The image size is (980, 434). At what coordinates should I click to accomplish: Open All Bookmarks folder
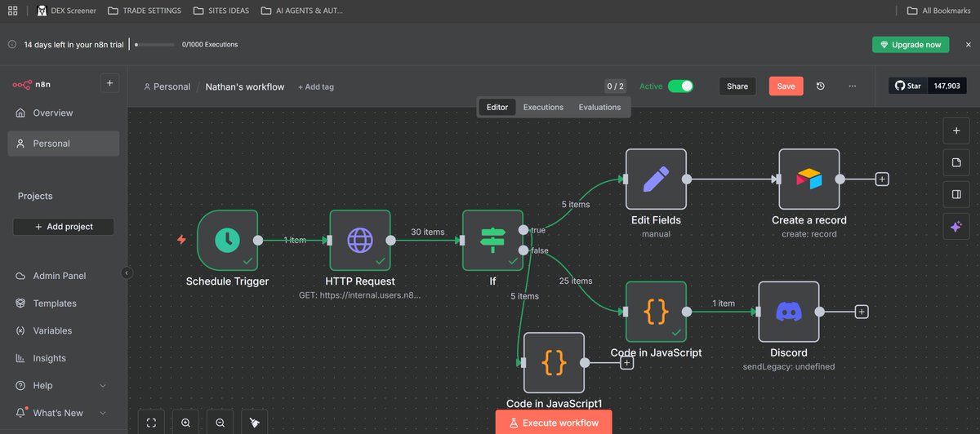coord(939,11)
